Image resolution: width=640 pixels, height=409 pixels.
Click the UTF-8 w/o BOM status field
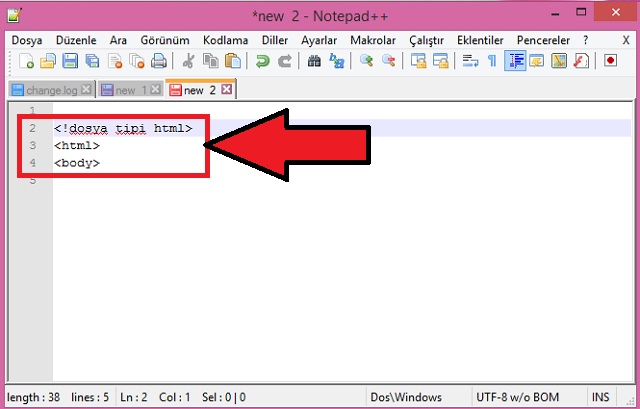517,397
